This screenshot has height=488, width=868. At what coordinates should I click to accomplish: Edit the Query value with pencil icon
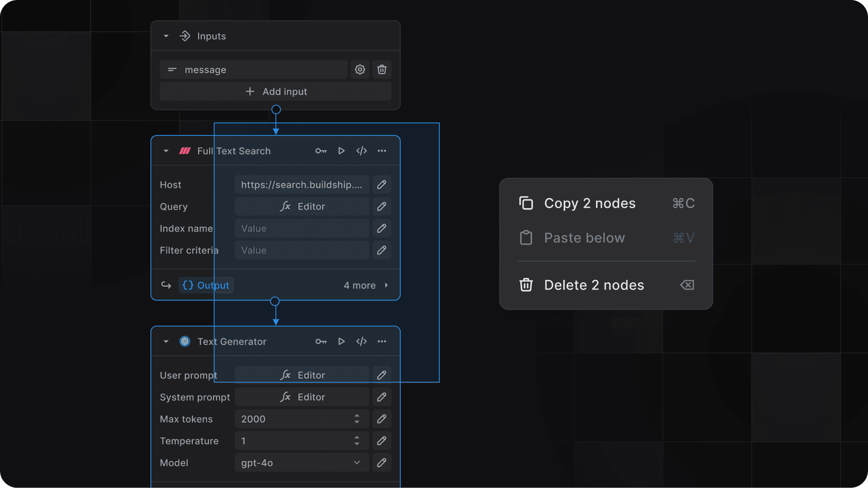[382, 207]
